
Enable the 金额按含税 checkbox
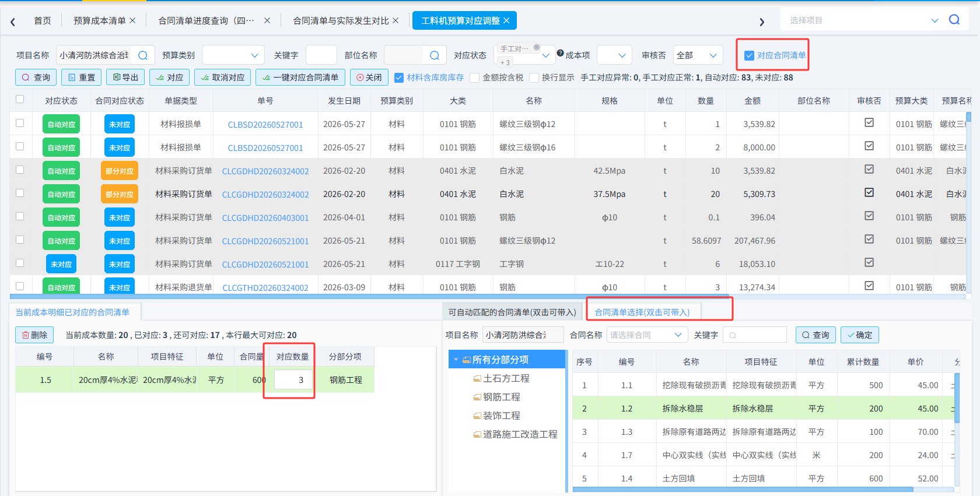475,78
